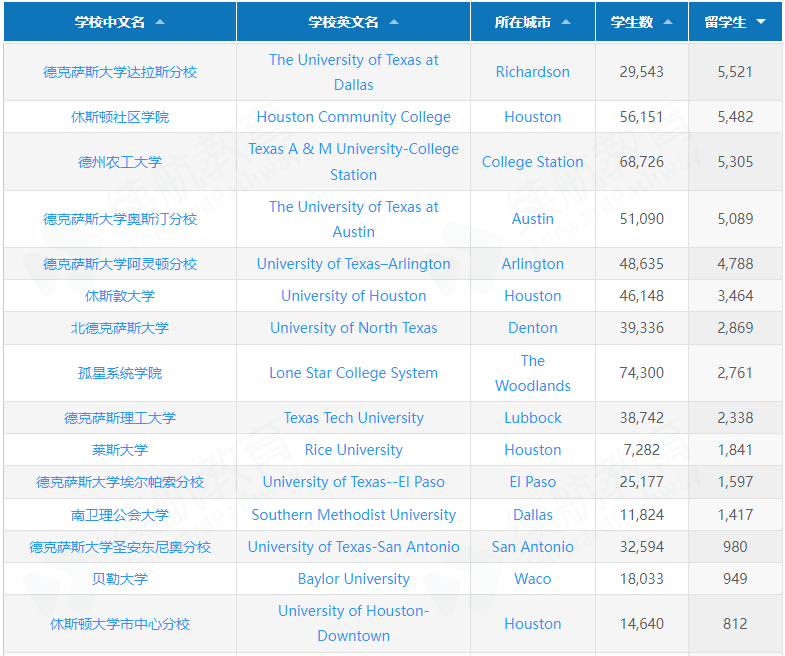
Task: Open University of Texas-San Antonio link
Action: (x=353, y=547)
